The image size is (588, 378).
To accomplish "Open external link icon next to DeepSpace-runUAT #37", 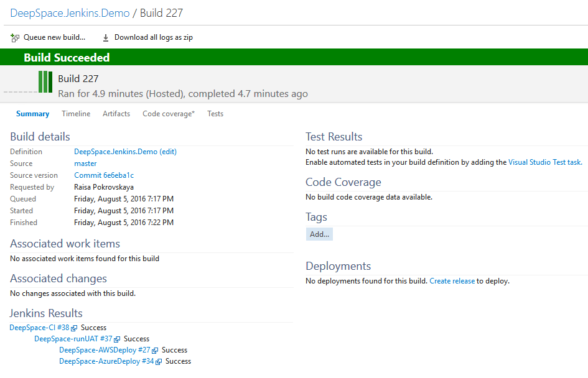I will pyautogui.click(x=117, y=339).
